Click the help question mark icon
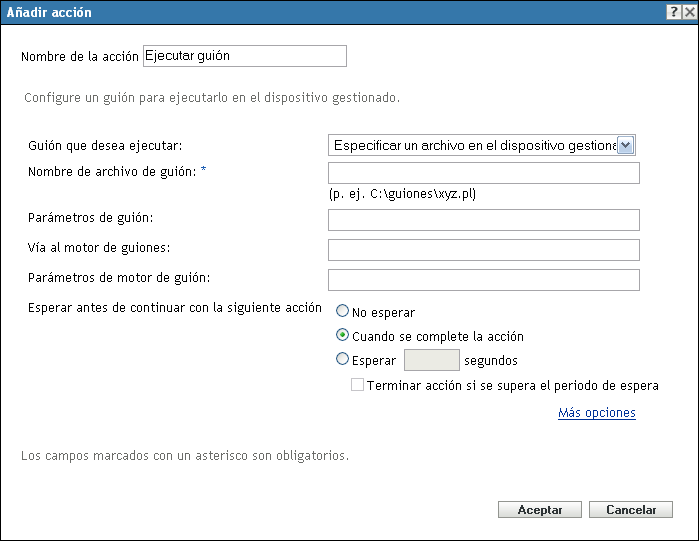This screenshot has height=541, width=699. tap(674, 12)
